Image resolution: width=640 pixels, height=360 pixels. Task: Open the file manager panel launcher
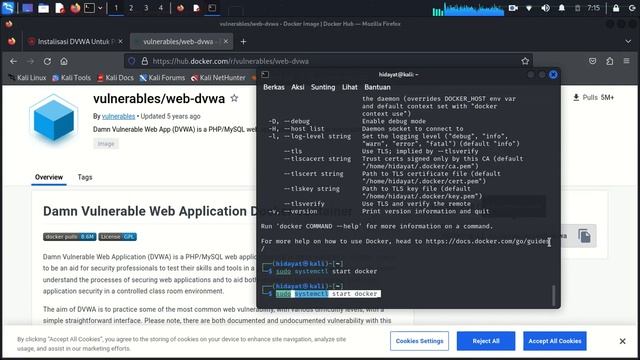(43, 8)
